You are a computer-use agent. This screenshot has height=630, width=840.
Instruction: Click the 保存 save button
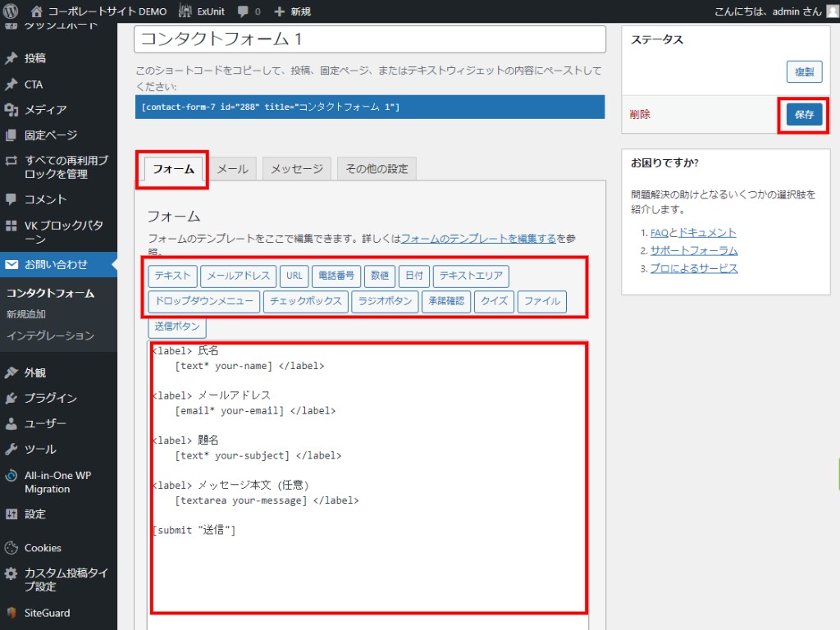pyautogui.click(x=803, y=115)
